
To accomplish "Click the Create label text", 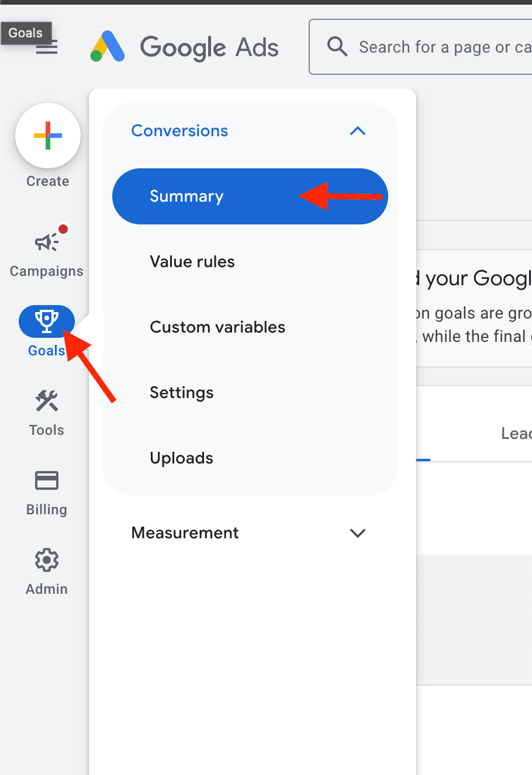I will tap(48, 181).
